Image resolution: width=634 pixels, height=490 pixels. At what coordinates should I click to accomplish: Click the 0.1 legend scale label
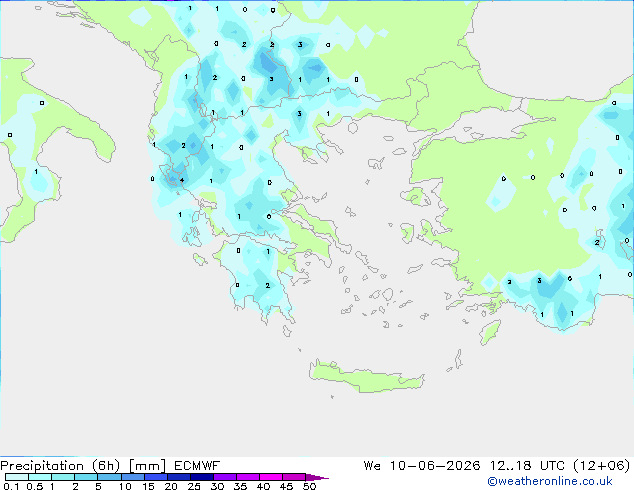tap(11, 486)
